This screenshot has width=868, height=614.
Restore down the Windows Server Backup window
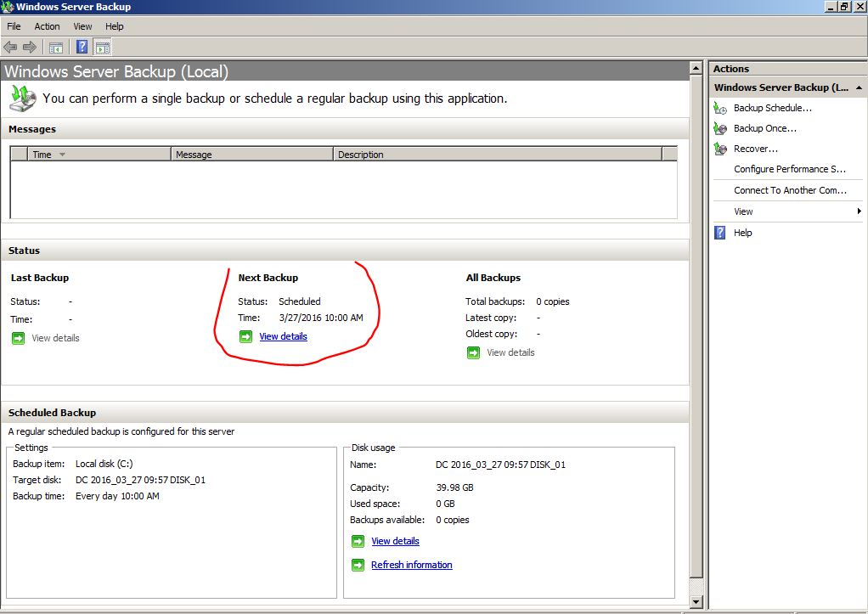tap(844, 7)
